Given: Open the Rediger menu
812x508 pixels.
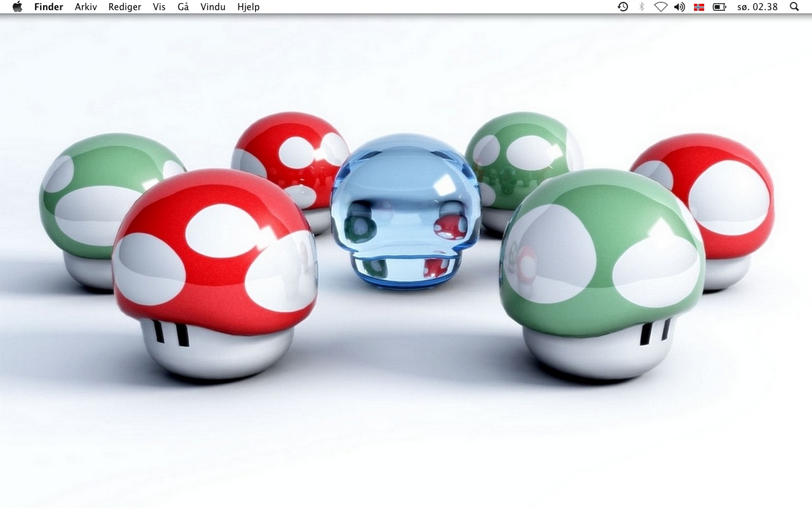Looking at the screenshot, I should tap(125, 7).
